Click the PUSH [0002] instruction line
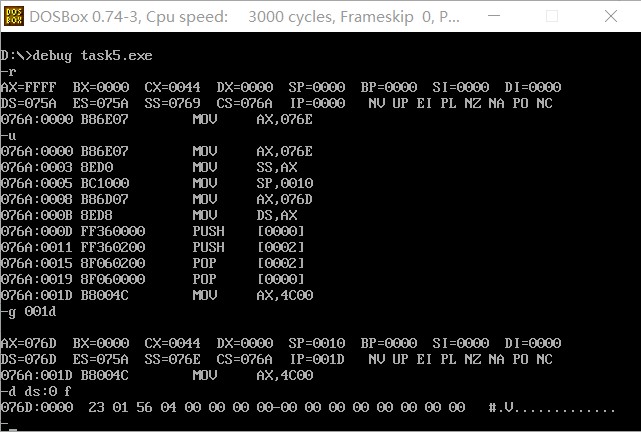 pyautogui.click(x=153, y=247)
